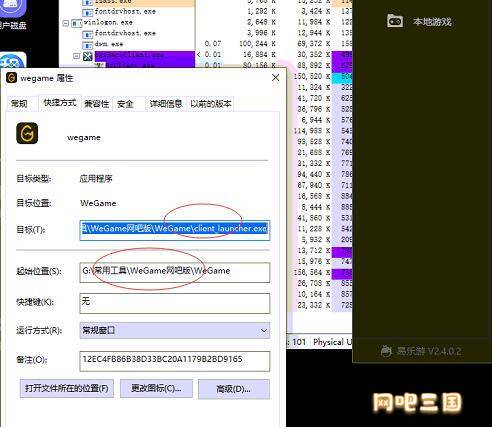Viewport: 492px width, 427px height.
Task: Click the wegame name text field
Action: pyautogui.click(x=84, y=138)
